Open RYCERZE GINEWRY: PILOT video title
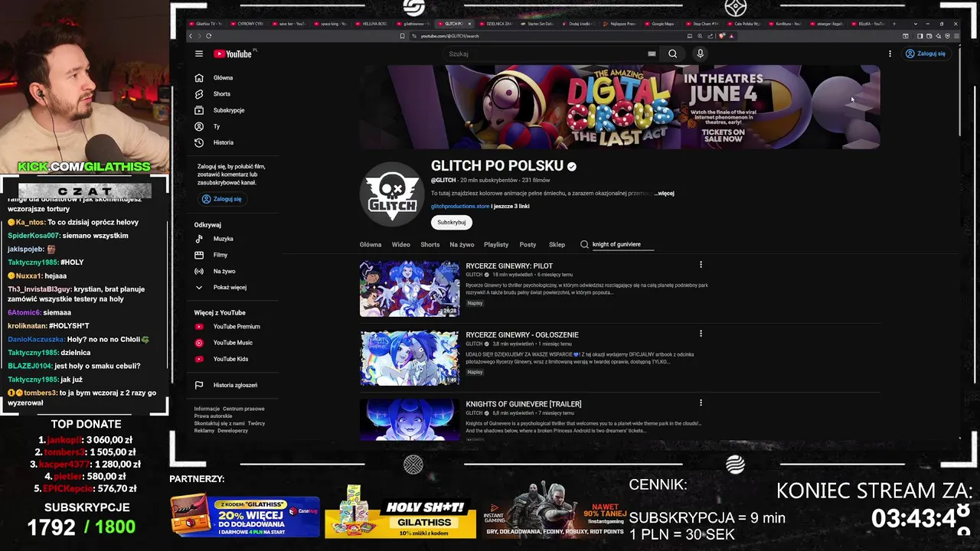 point(509,266)
